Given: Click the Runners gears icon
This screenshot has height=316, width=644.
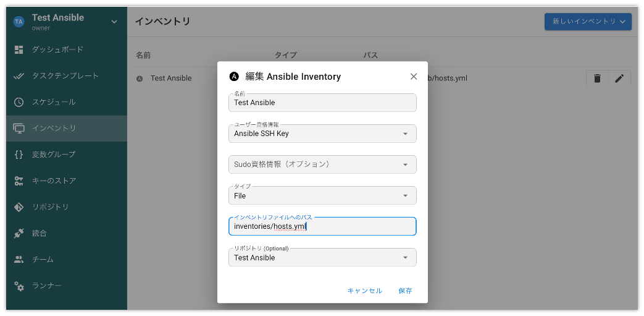Looking at the screenshot, I should click(x=19, y=286).
